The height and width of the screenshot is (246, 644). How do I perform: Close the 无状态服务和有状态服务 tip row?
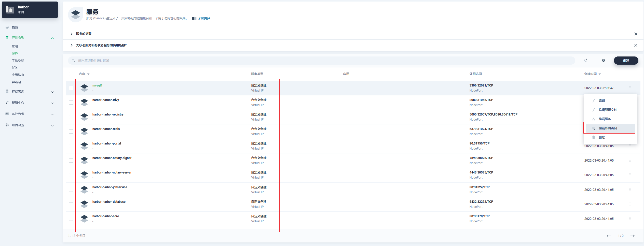(x=636, y=45)
